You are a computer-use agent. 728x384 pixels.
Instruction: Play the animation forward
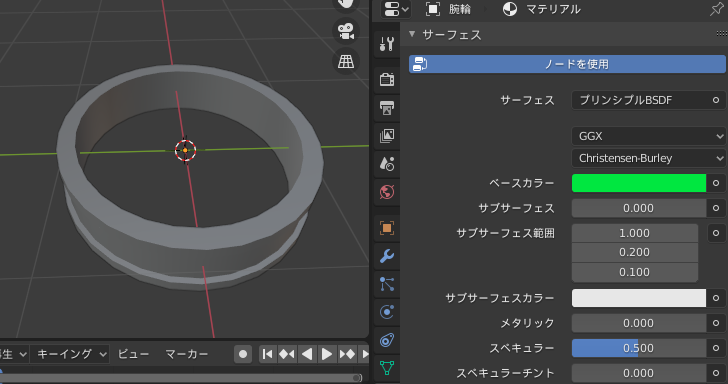[327, 354]
